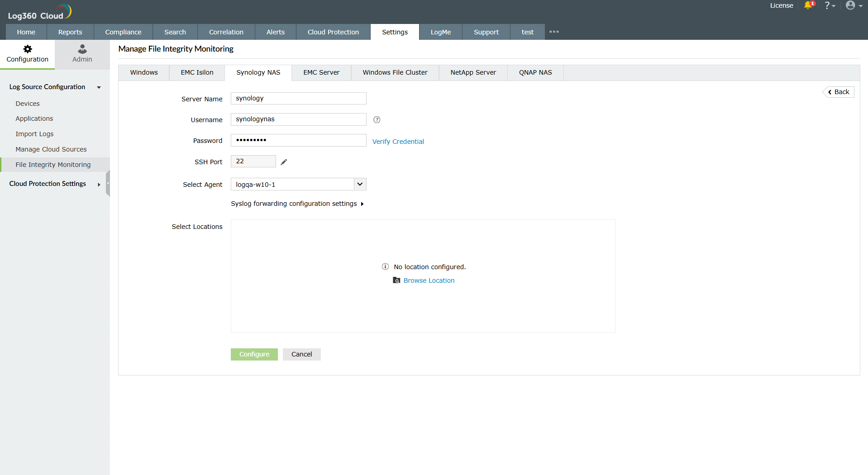Click the Password input field
Screen dimensions: 868x475
299,140
